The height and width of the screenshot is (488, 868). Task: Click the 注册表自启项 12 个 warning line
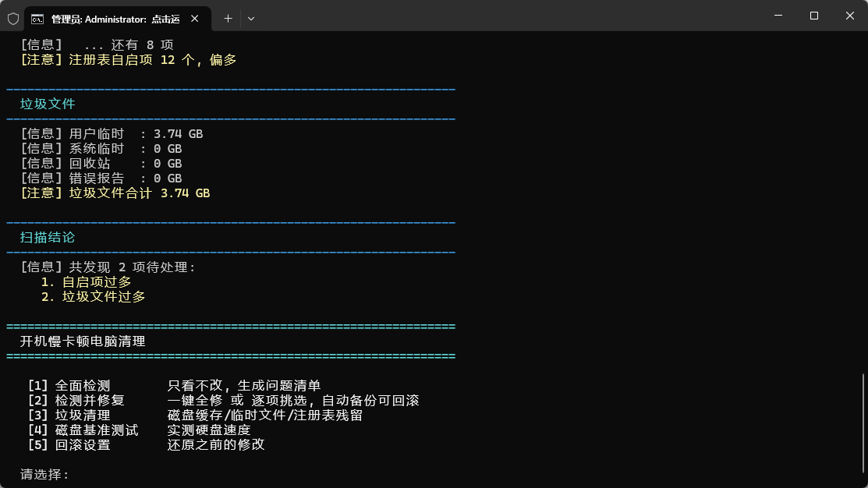129,60
